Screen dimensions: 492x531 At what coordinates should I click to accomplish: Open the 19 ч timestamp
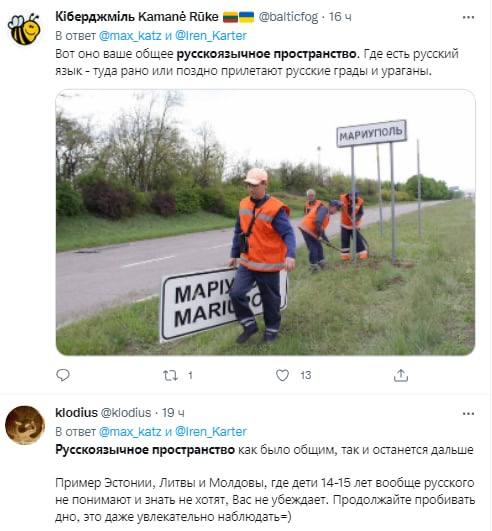tap(173, 412)
